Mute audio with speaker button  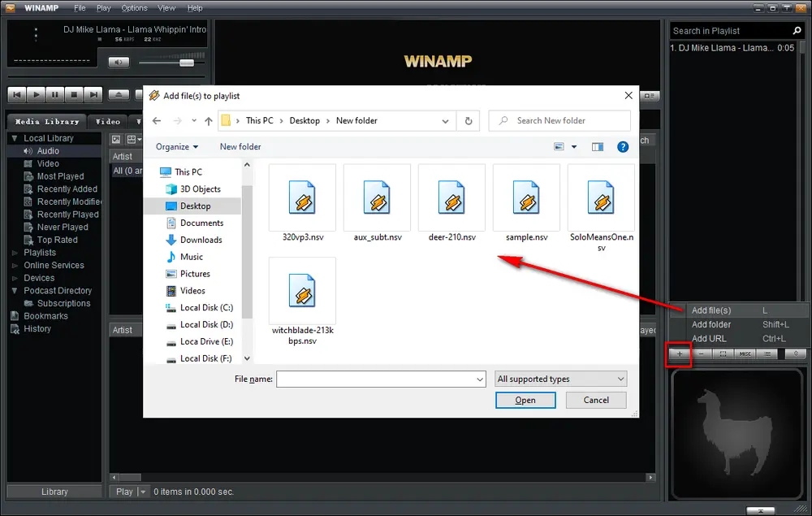[x=119, y=63]
